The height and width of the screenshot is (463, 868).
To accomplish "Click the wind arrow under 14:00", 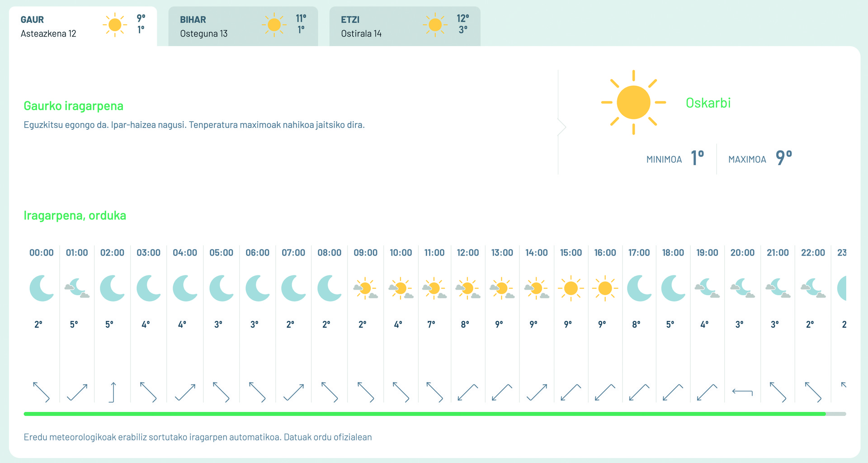I will [537, 392].
